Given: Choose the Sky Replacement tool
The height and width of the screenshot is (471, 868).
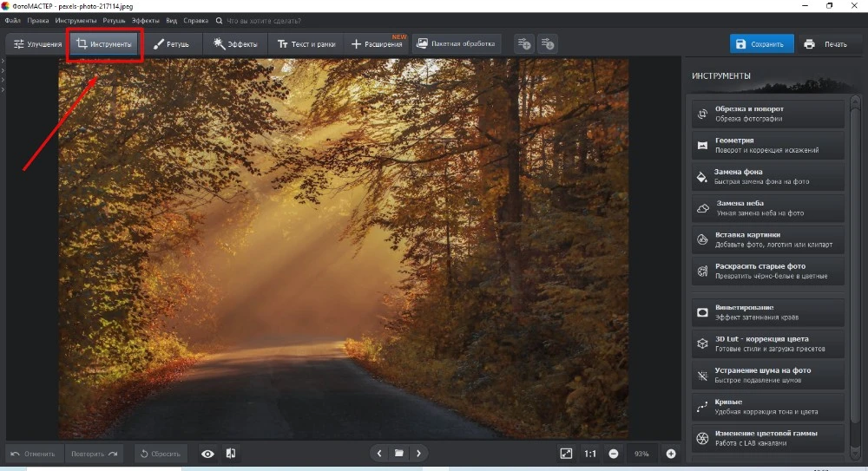Looking at the screenshot, I should coord(767,208).
